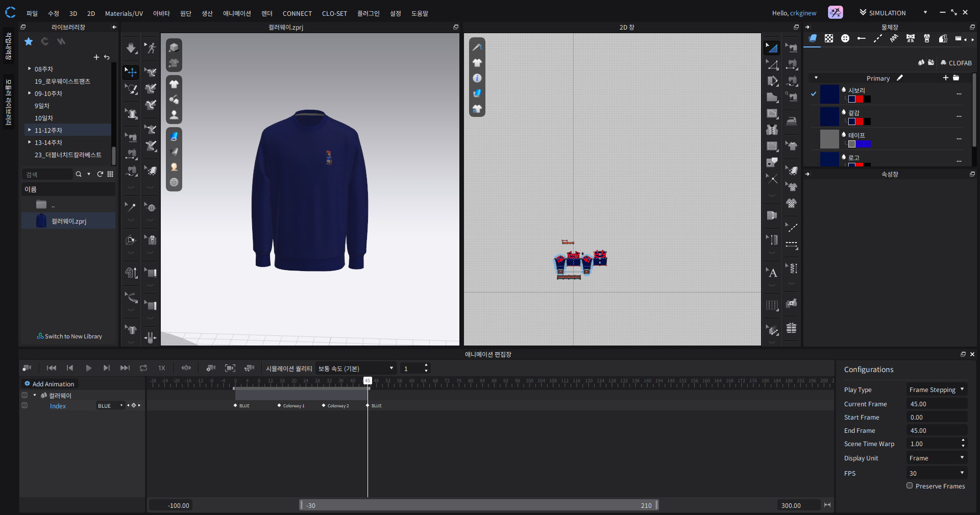Screen dimensions: 980x515
Task: Toggle the Preserve Frames checkbox
Action: [x=910, y=486]
